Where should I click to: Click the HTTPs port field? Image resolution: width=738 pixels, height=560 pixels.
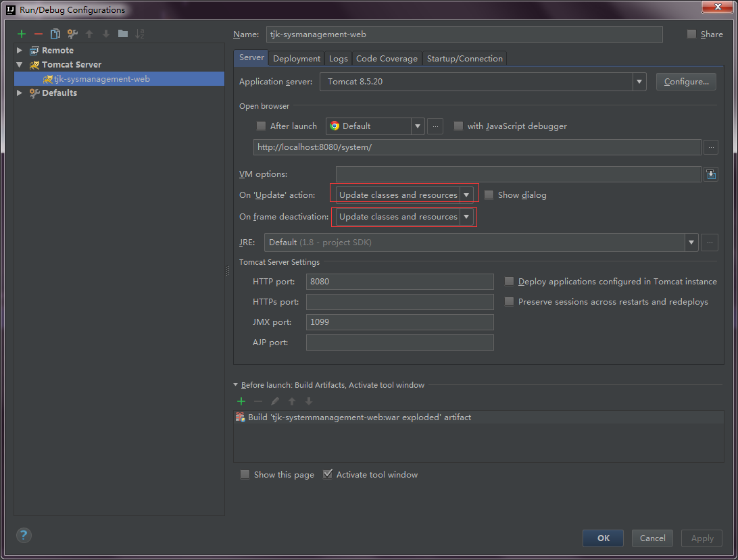click(399, 302)
